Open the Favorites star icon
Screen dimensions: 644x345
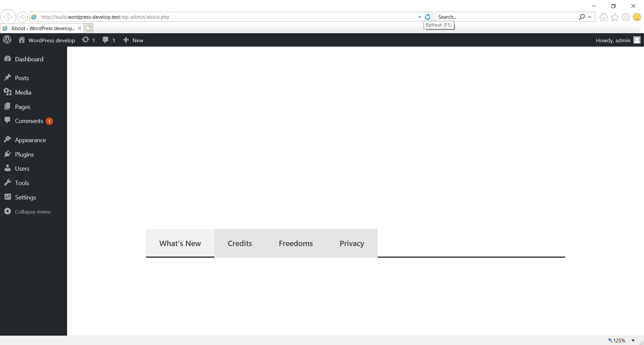(x=615, y=17)
